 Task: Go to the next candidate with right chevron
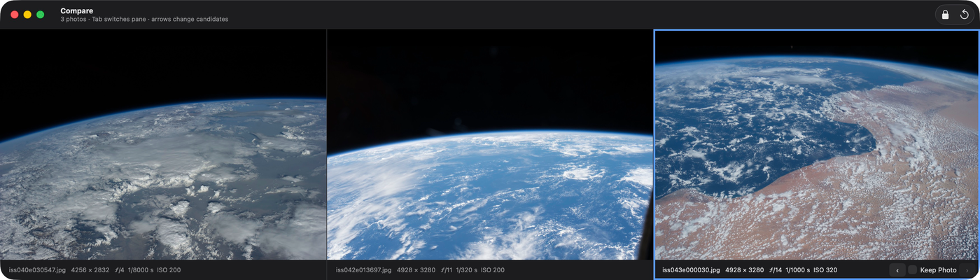tap(967, 270)
